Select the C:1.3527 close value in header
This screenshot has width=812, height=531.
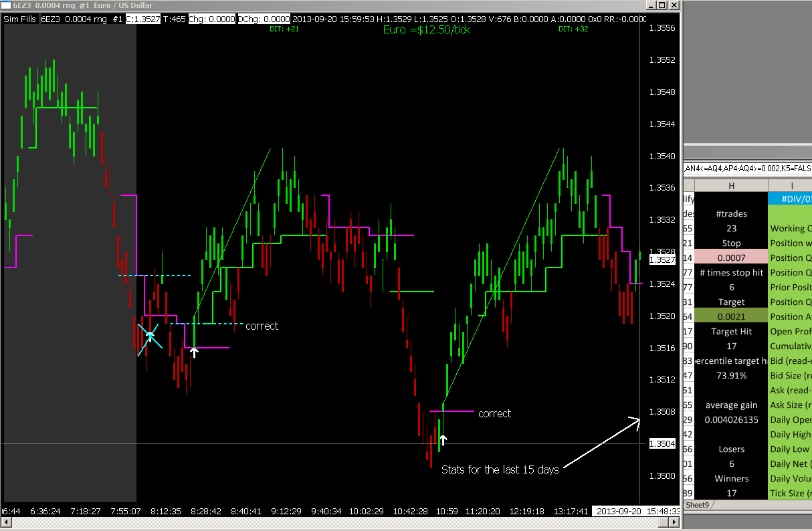144,19
